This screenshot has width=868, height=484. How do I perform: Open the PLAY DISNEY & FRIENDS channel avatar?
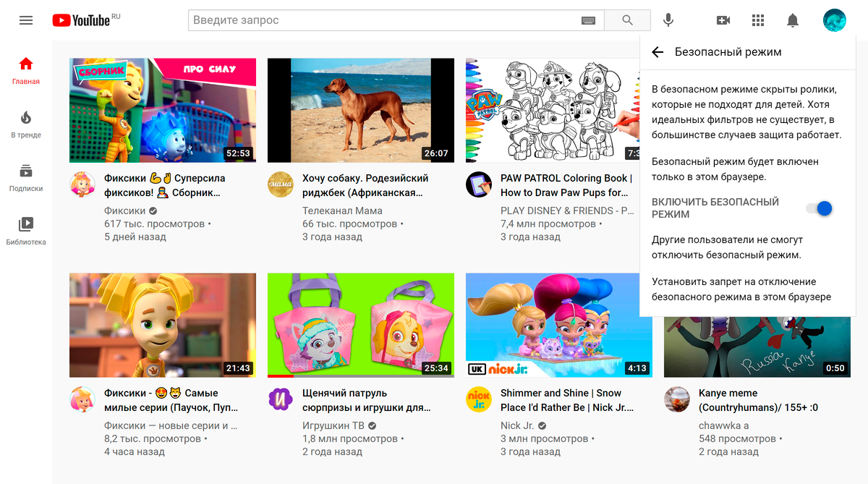click(x=479, y=184)
